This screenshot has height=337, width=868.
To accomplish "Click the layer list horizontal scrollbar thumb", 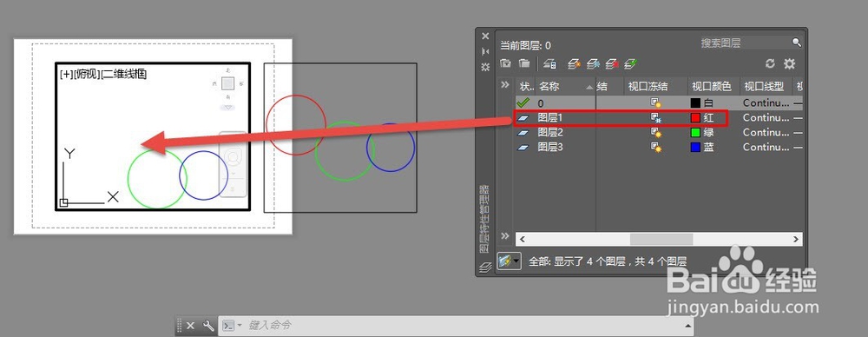I will point(661,239).
